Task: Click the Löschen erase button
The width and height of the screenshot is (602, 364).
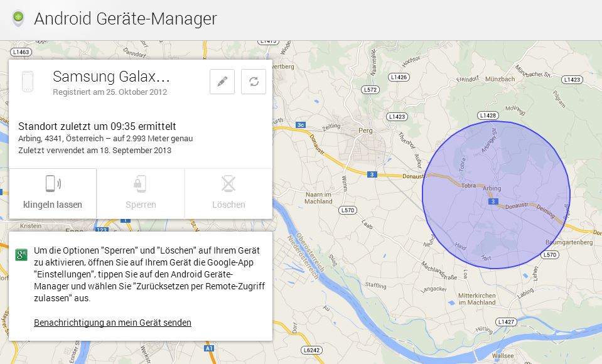Action: point(228,193)
